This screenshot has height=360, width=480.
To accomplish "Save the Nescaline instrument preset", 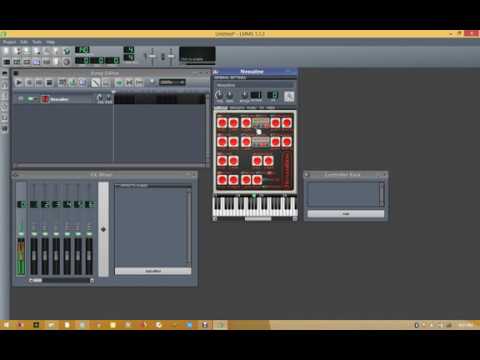I will [x=289, y=97].
